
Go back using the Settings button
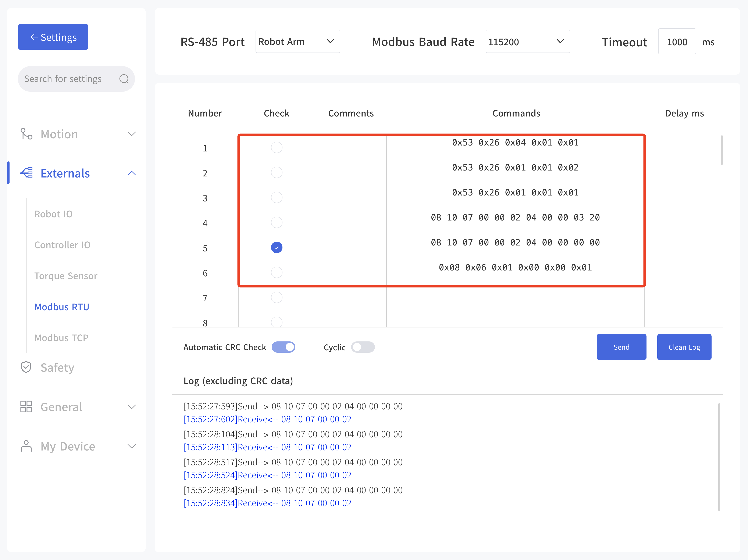tap(53, 37)
